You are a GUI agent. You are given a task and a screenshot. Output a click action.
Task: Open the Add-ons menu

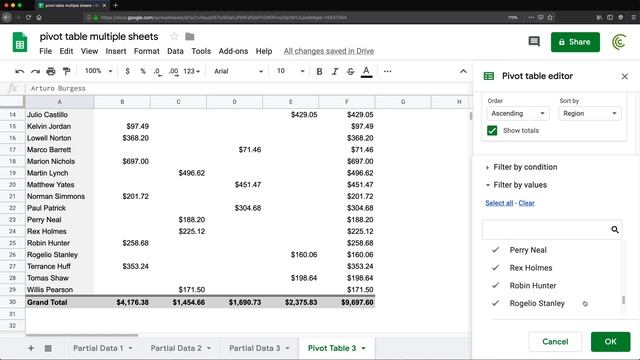tap(233, 51)
